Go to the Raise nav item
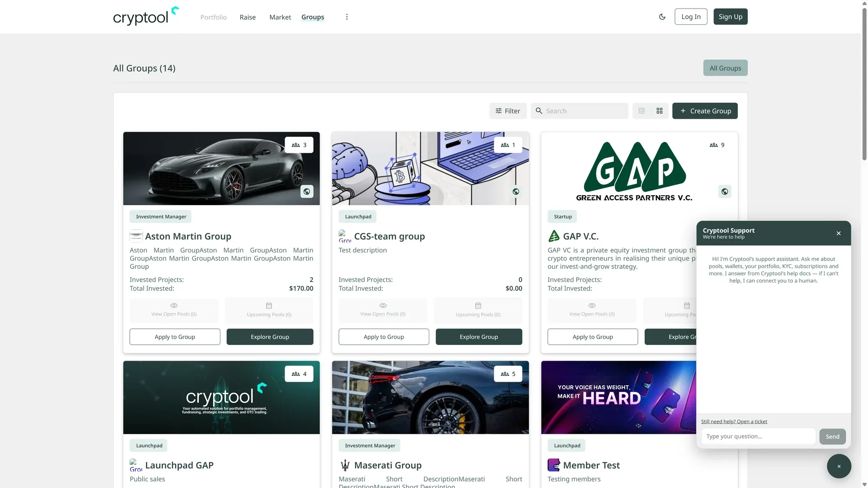868x488 pixels. point(248,17)
